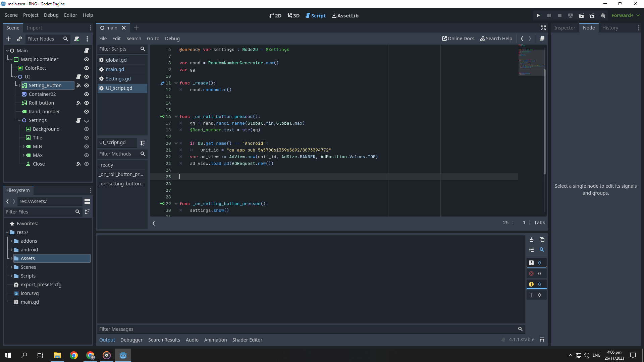Attach a script using the scene dock script icon

tap(77, 39)
